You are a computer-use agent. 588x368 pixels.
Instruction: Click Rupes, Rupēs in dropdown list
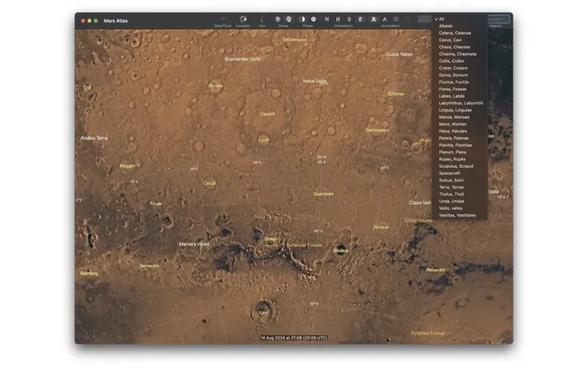pyautogui.click(x=460, y=159)
